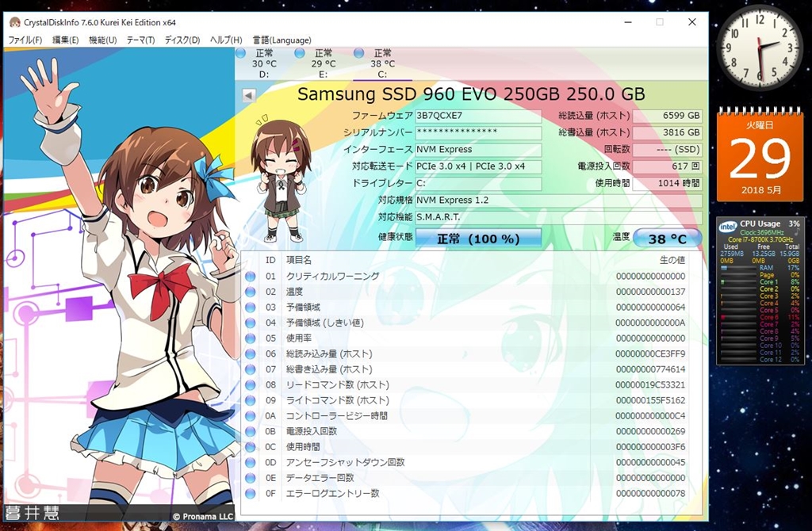Select the アンセーフシャットダウン回数 attribute name

(346, 463)
